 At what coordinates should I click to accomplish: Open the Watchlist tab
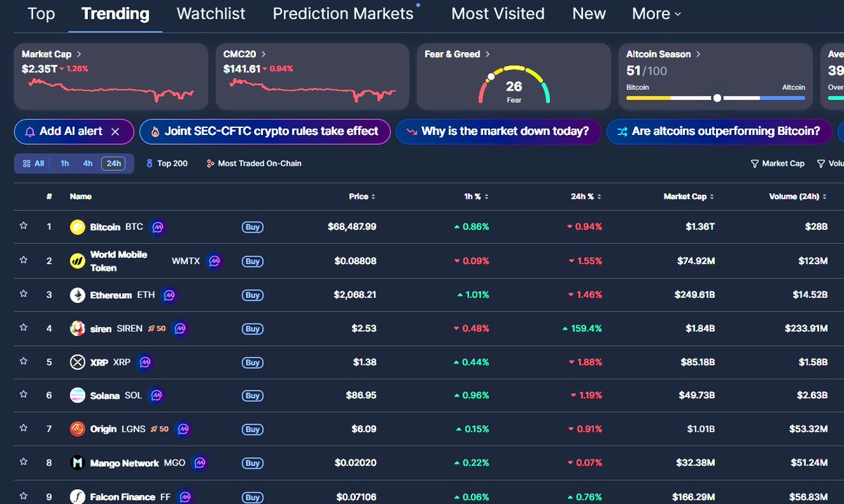211,13
